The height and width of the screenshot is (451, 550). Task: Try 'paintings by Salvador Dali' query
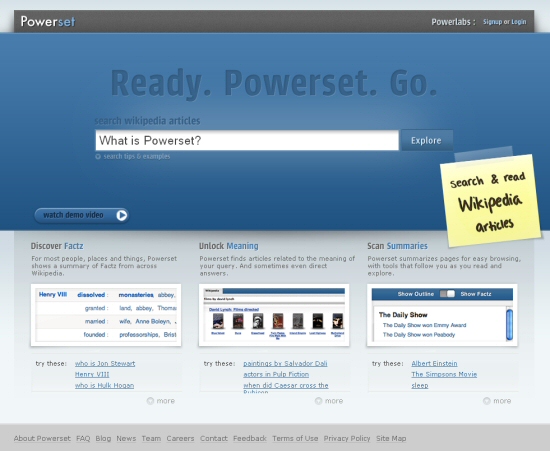tap(285, 364)
